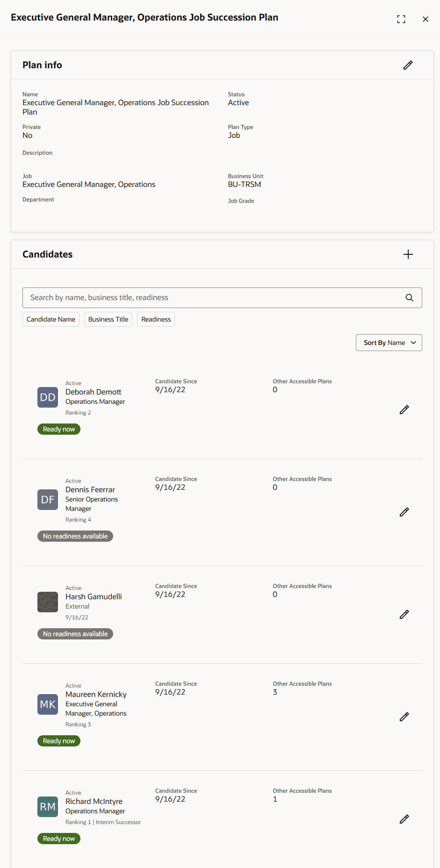Edit Harsh Gamudelli candidate entry
This screenshot has width=440, height=868.
click(x=404, y=614)
